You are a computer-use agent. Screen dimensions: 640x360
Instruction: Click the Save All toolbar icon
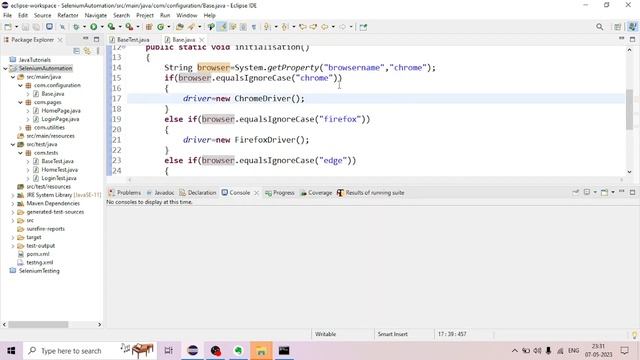point(36,27)
